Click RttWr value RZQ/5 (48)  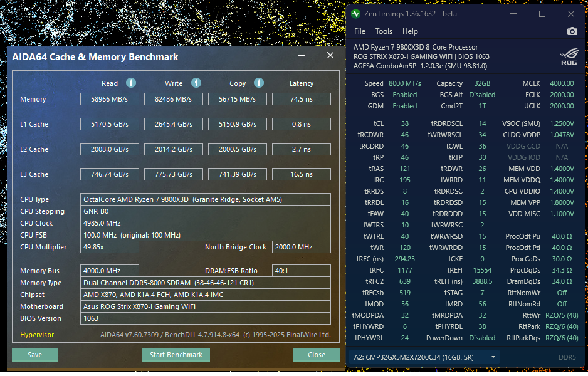pos(562,315)
